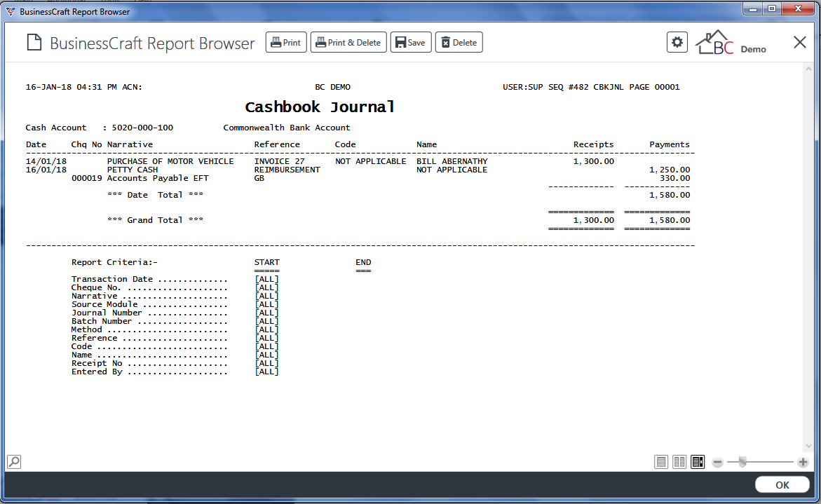The image size is (821, 504).
Task: Switch to single page view
Action: coord(661,462)
